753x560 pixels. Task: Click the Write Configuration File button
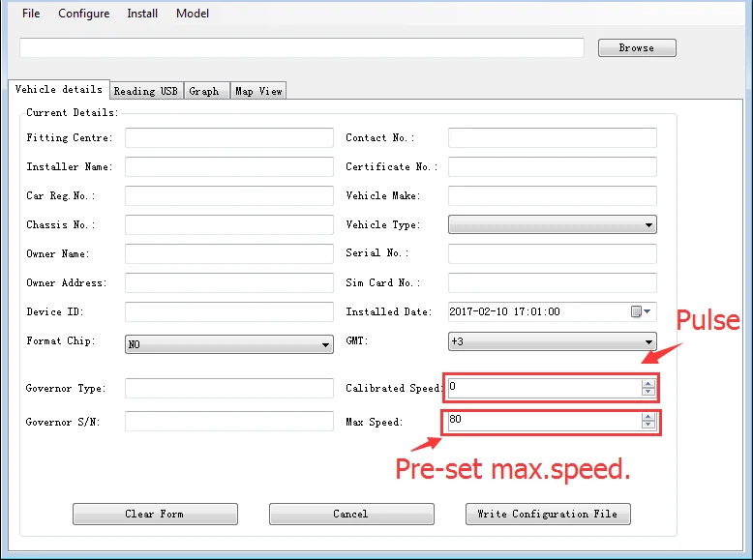point(548,514)
